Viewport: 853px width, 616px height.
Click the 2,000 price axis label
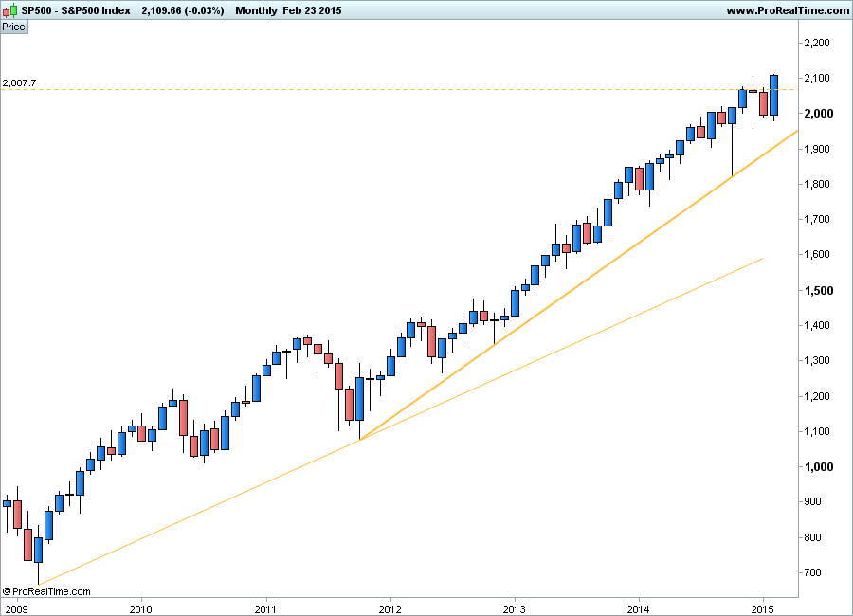coord(819,114)
